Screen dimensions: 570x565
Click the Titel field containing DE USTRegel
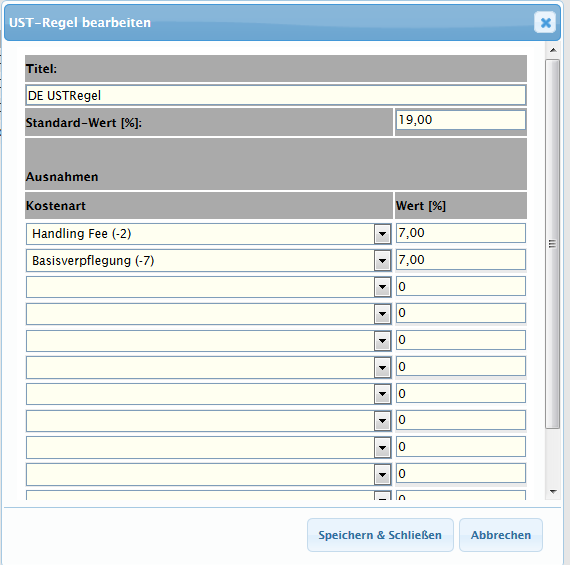pos(276,95)
